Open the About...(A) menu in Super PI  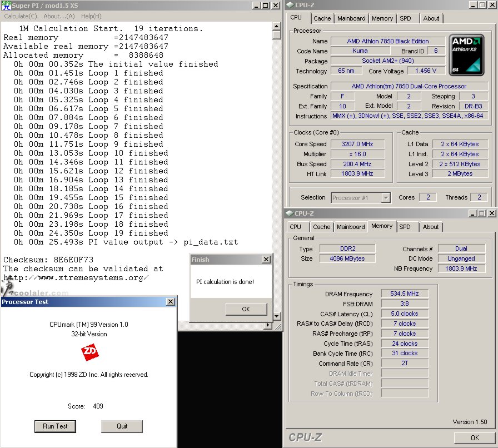[59, 16]
